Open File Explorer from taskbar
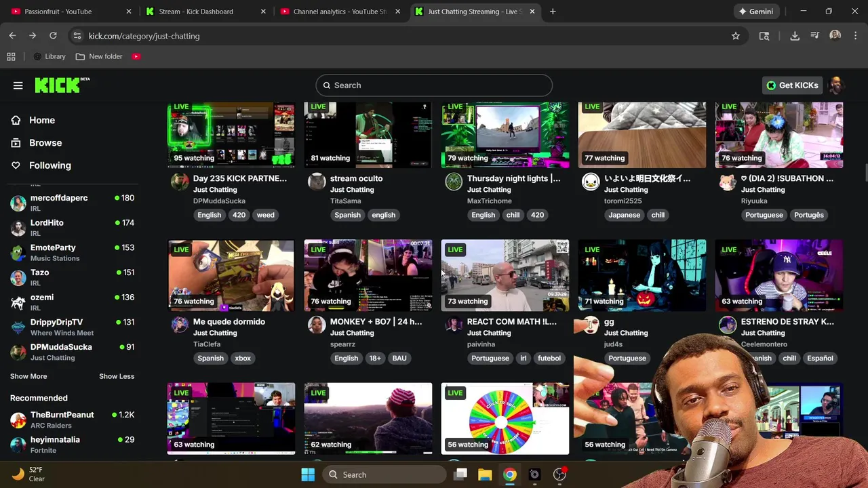The image size is (868, 488). [x=485, y=474]
